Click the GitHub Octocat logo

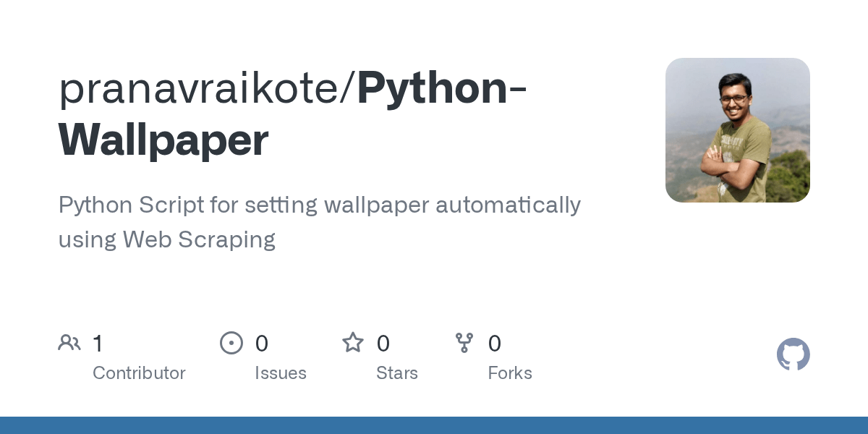pyautogui.click(x=793, y=354)
